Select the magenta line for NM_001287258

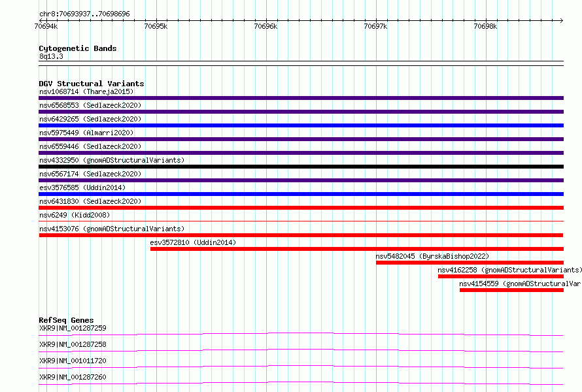coord(301,350)
